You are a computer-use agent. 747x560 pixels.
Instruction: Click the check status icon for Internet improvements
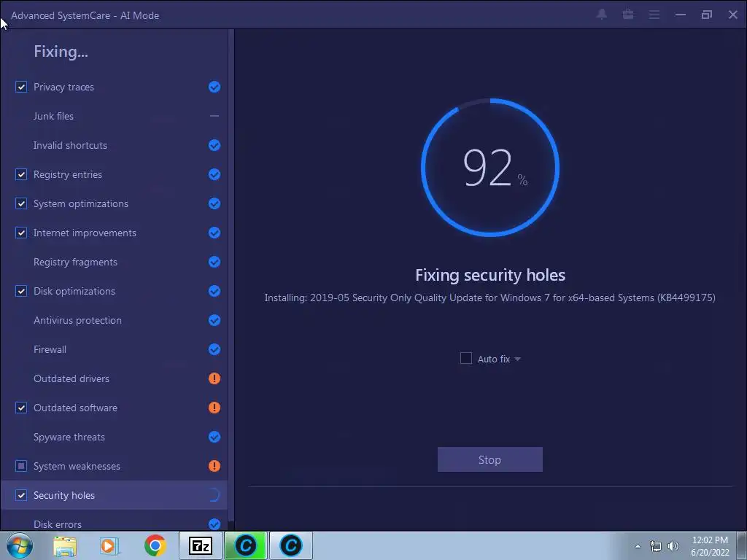214,233
